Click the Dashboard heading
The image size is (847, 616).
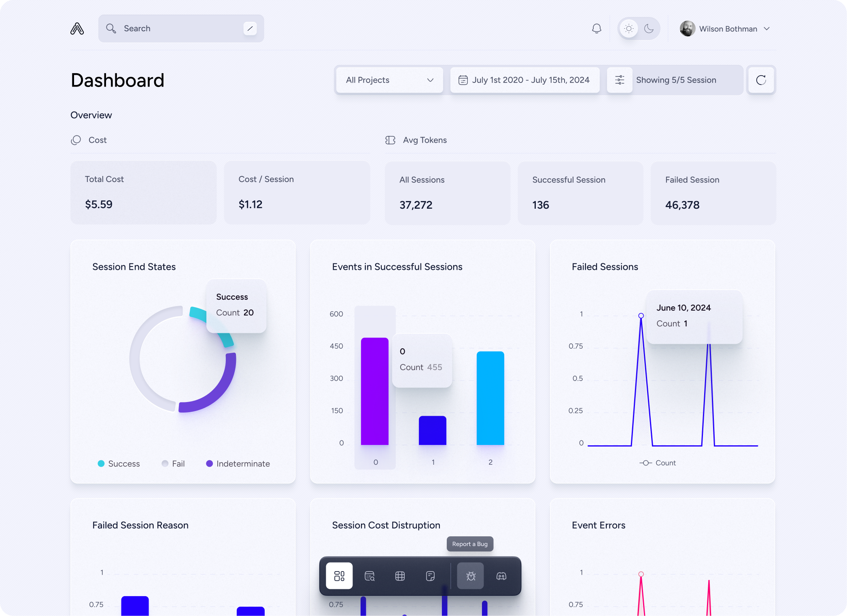tap(117, 80)
